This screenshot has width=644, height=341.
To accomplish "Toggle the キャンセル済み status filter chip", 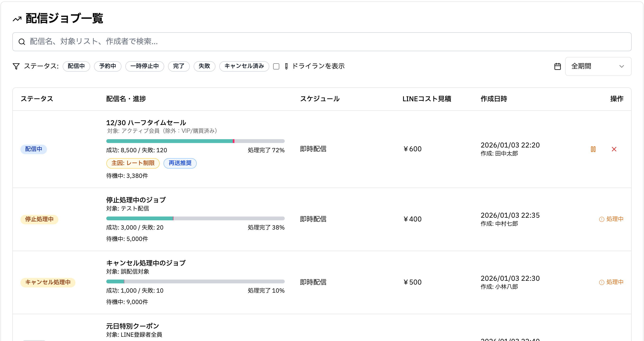I will click(244, 66).
